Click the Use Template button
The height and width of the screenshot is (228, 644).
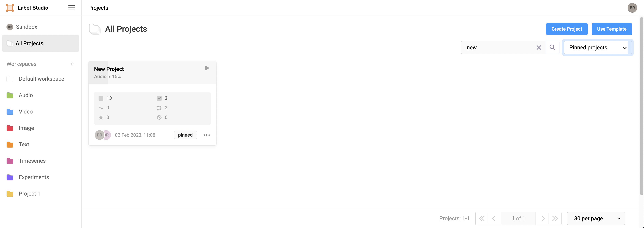pyautogui.click(x=611, y=29)
